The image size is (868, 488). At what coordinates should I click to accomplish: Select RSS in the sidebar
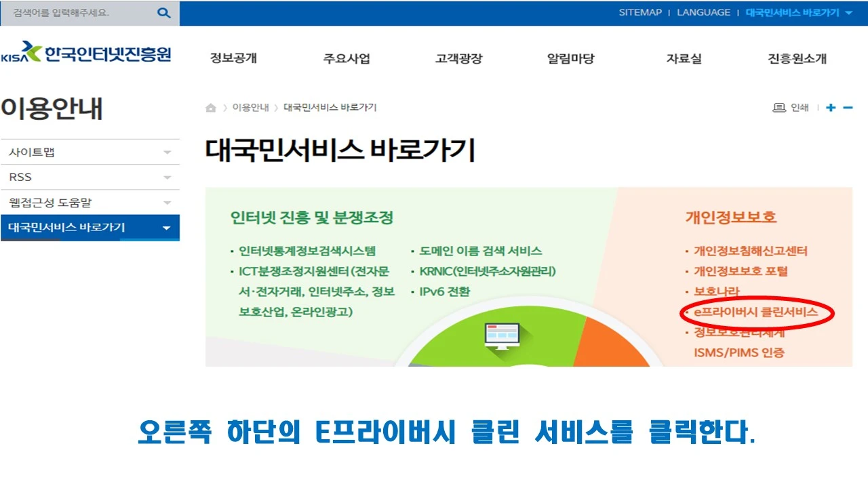(x=90, y=178)
